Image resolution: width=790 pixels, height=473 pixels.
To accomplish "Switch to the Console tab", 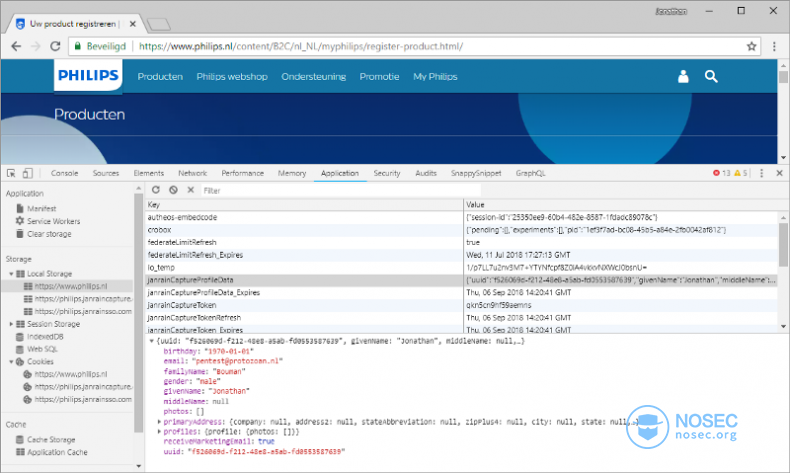I will click(x=64, y=173).
